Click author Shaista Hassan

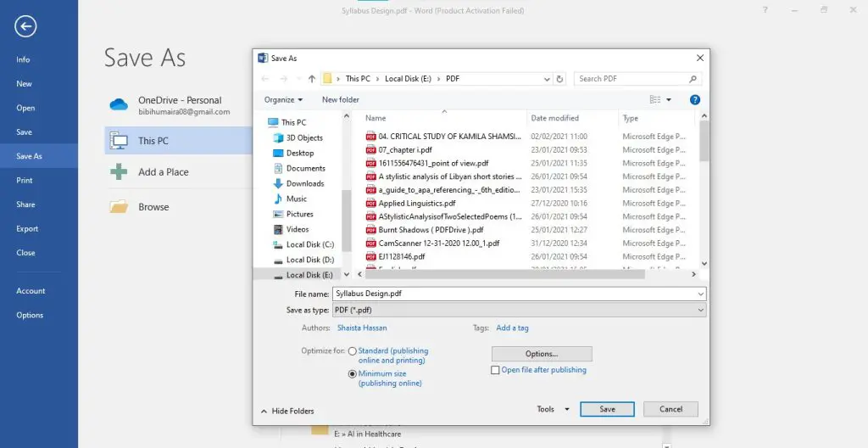pyautogui.click(x=362, y=328)
